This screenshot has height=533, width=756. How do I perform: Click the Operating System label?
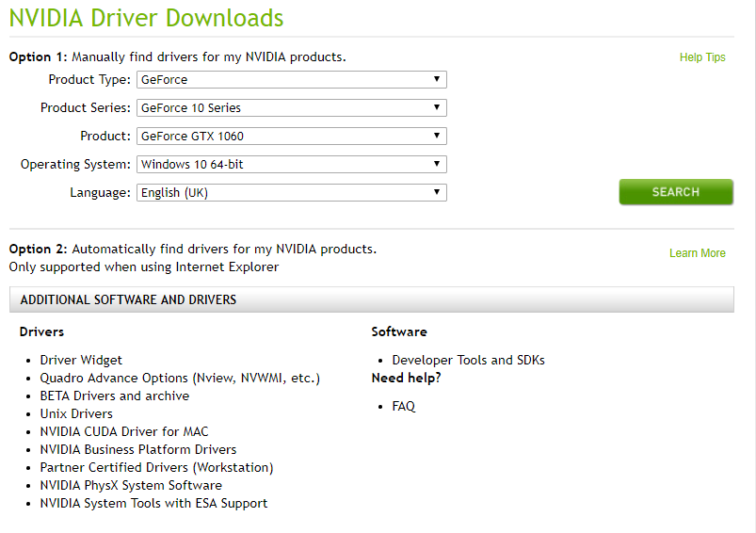click(x=75, y=165)
